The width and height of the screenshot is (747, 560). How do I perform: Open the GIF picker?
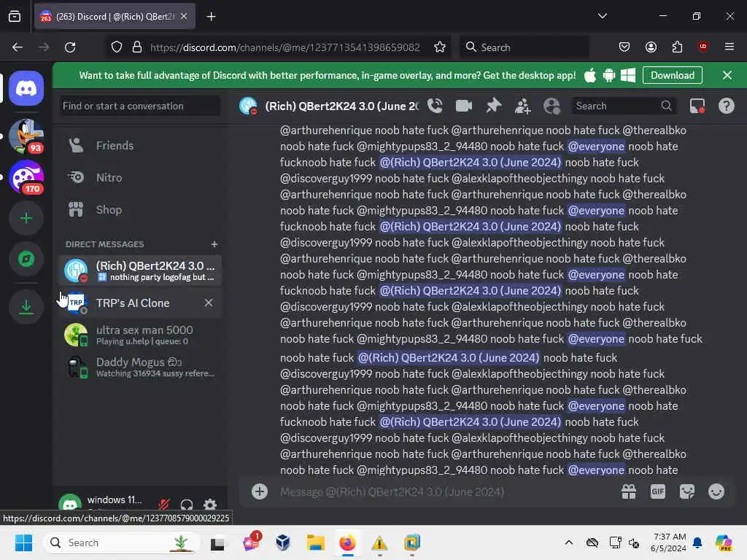(x=658, y=491)
